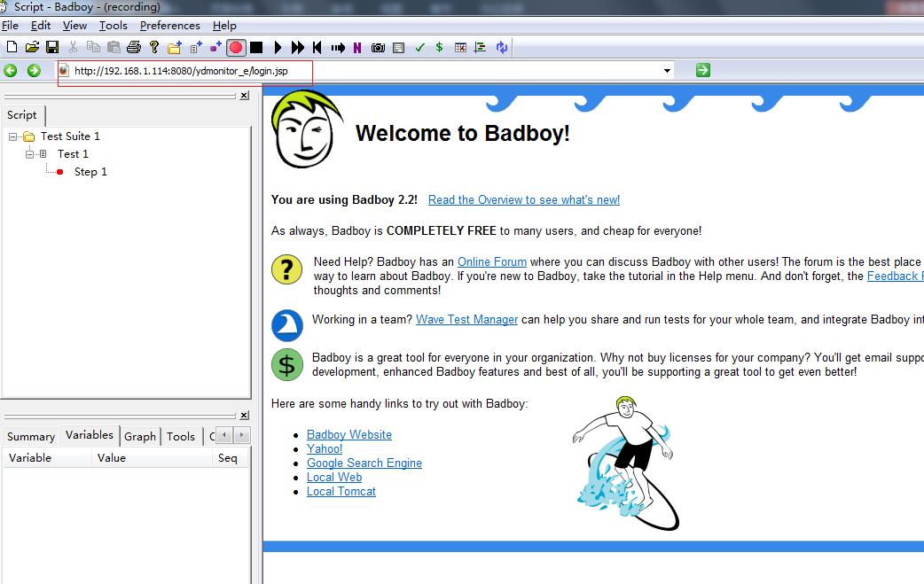Collapse the Test 1 tree node

[29, 154]
